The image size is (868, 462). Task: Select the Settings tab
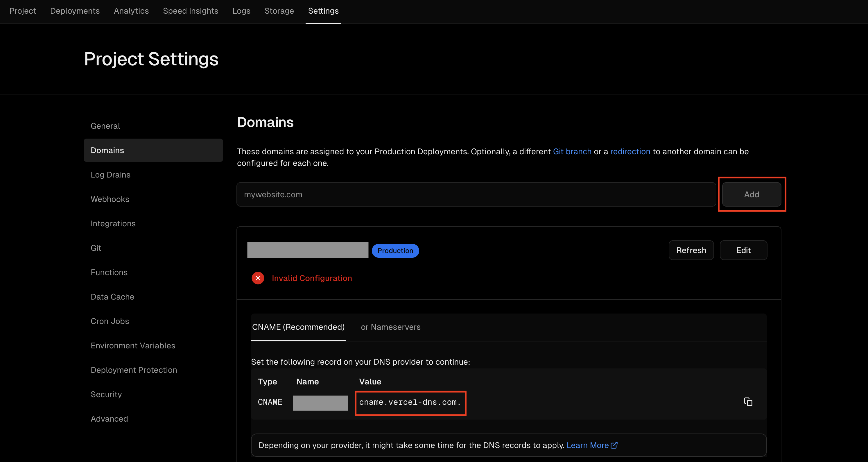pos(323,11)
